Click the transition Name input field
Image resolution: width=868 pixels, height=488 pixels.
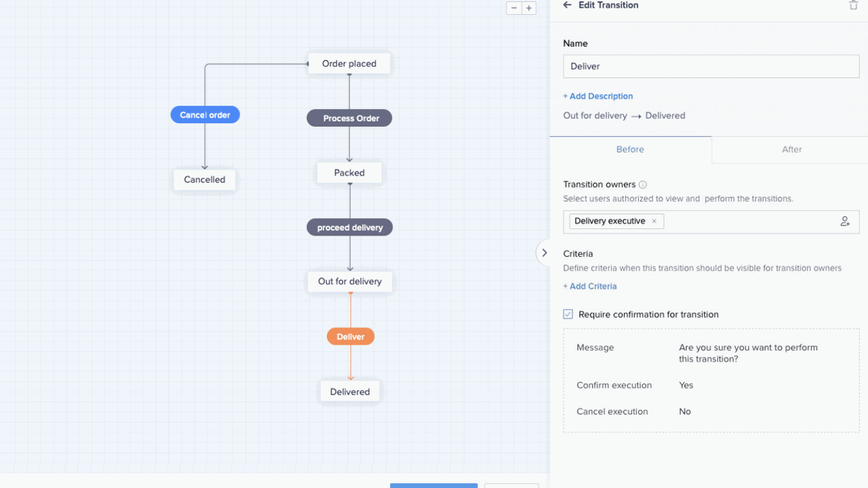click(x=711, y=66)
